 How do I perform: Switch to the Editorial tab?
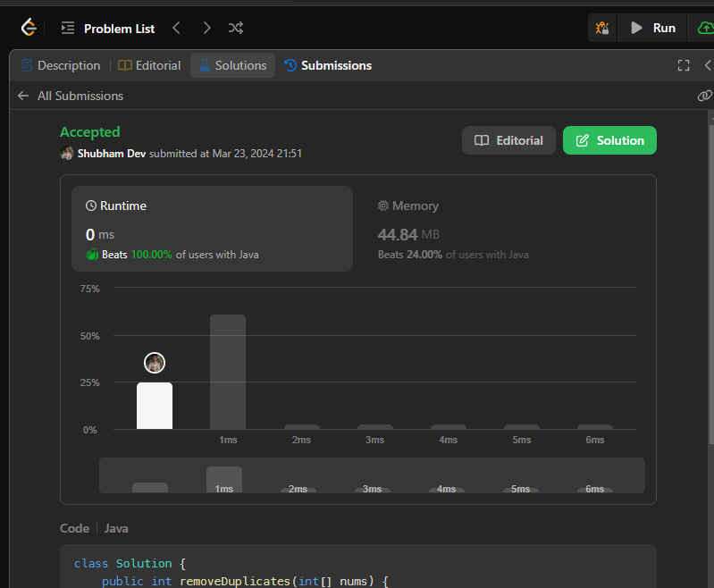pos(149,65)
